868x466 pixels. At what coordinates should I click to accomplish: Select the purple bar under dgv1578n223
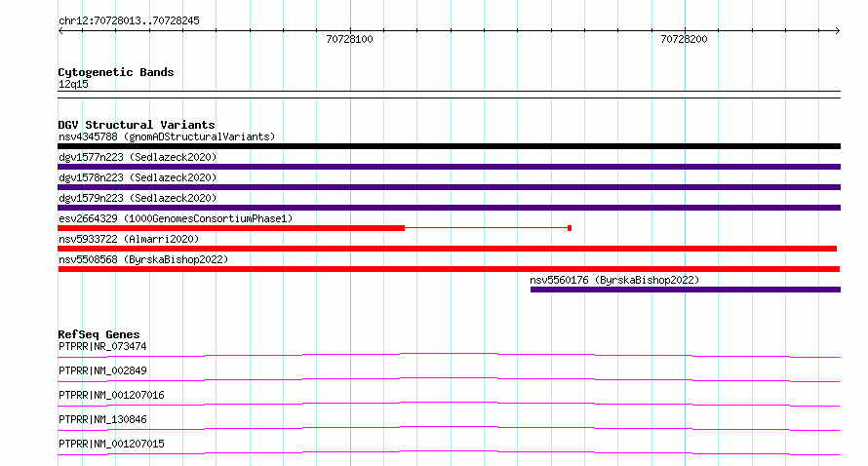click(x=449, y=187)
